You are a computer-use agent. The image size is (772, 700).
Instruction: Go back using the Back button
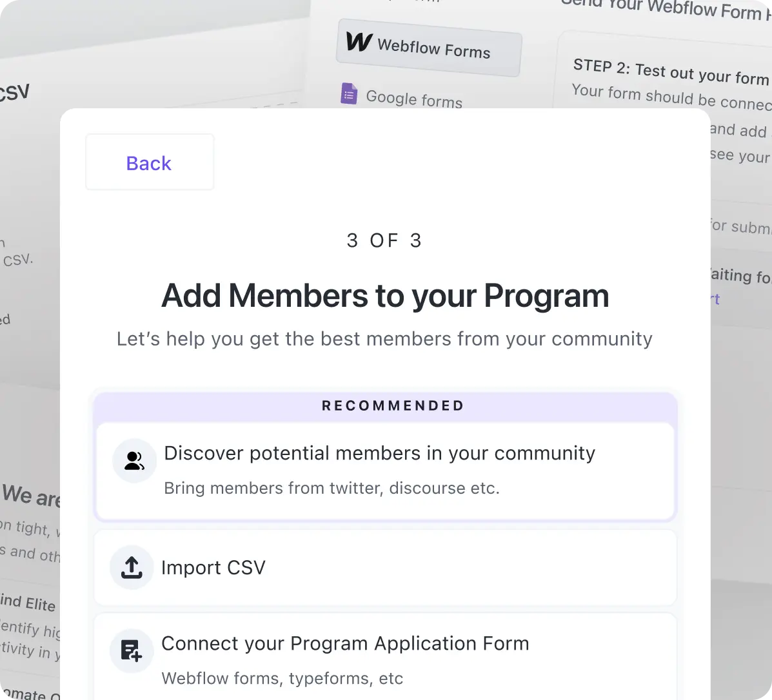(150, 162)
